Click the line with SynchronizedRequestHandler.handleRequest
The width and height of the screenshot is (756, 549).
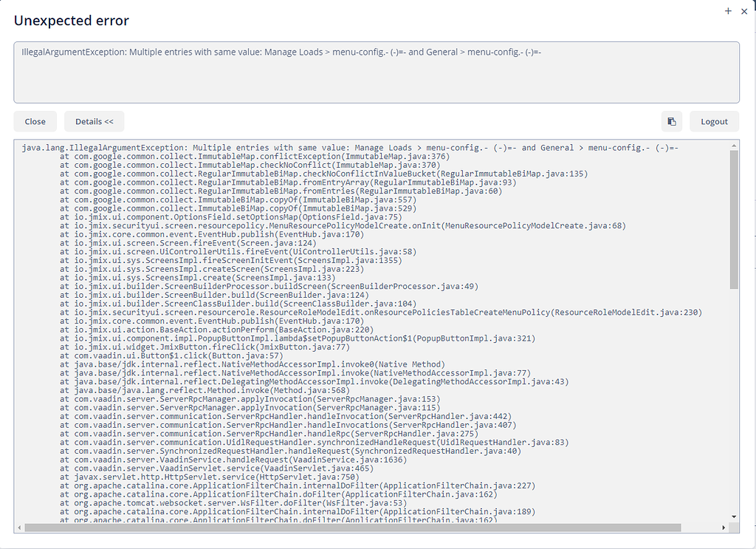point(290,451)
